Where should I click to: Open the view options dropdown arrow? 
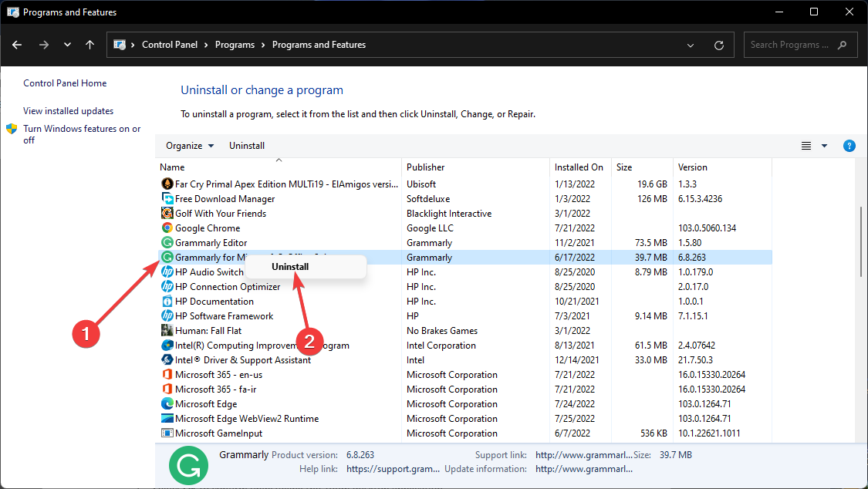coord(824,146)
